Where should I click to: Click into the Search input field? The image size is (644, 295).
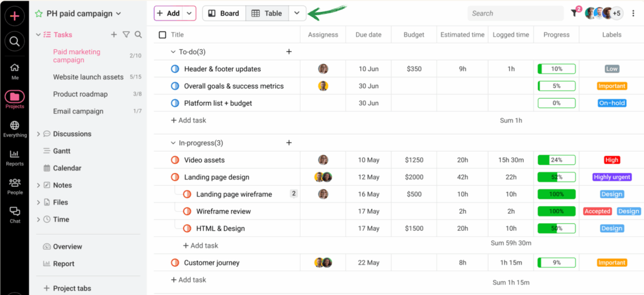pyautogui.click(x=516, y=14)
